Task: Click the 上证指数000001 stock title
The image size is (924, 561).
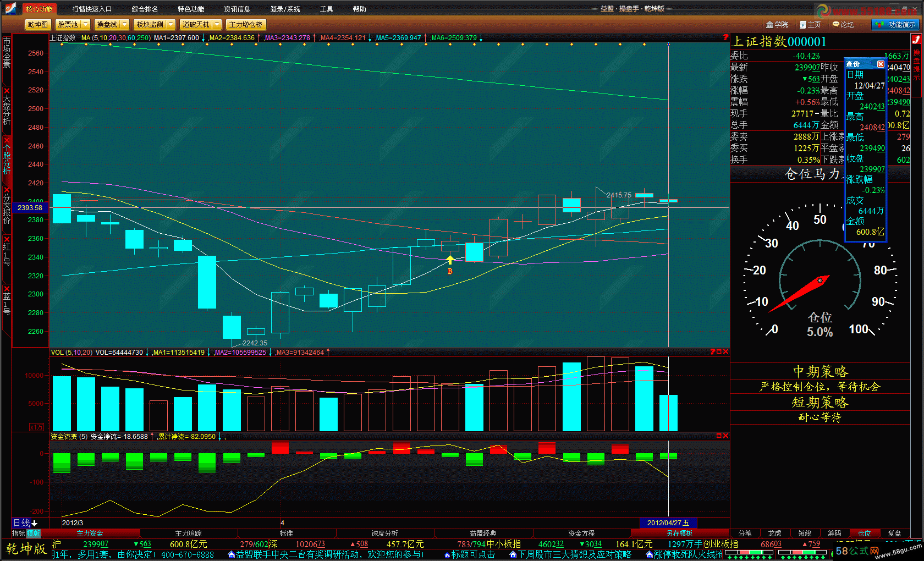Action: (779, 42)
